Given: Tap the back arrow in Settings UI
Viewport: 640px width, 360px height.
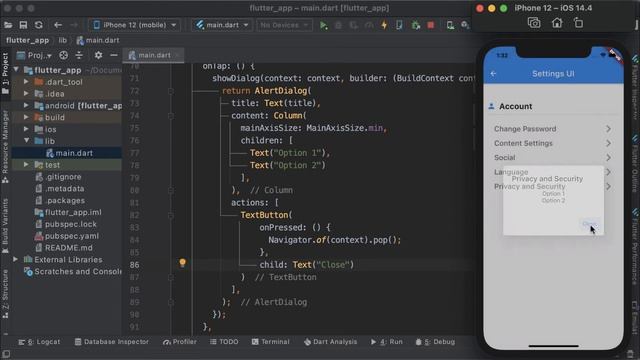Looking at the screenshot, I should click(x=493, y=74).
